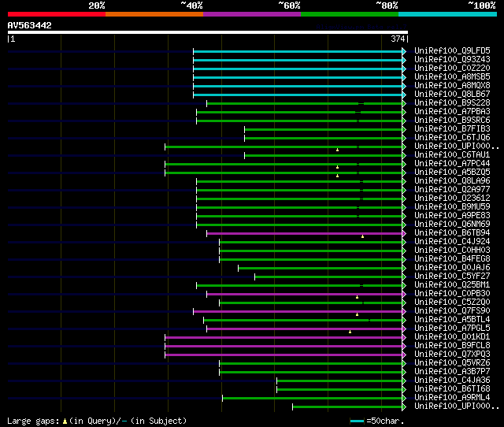
Task: Click the AV563442 query name
Action: [x=30, y=25]
